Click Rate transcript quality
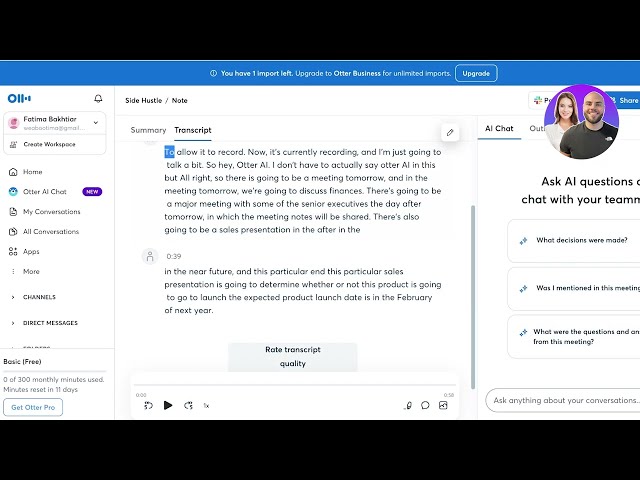Viewport: 640px width, 480px height. pyautogui.click(x=293, y=357)
